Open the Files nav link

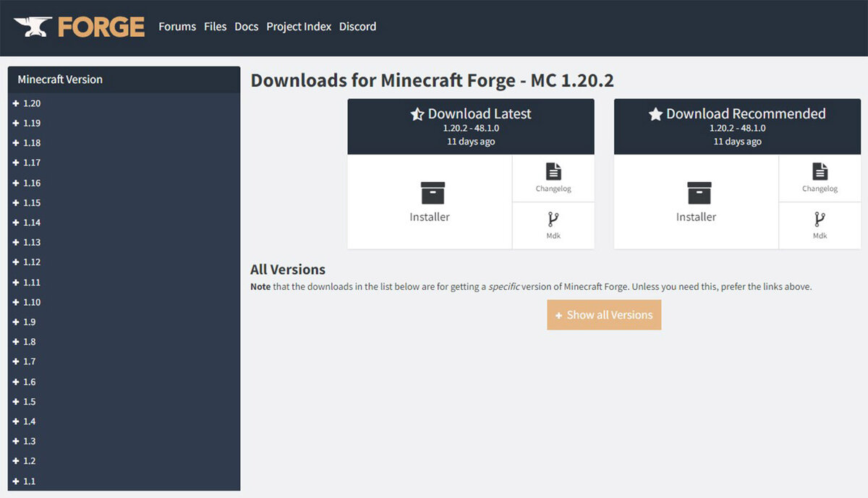coord(216,27)
